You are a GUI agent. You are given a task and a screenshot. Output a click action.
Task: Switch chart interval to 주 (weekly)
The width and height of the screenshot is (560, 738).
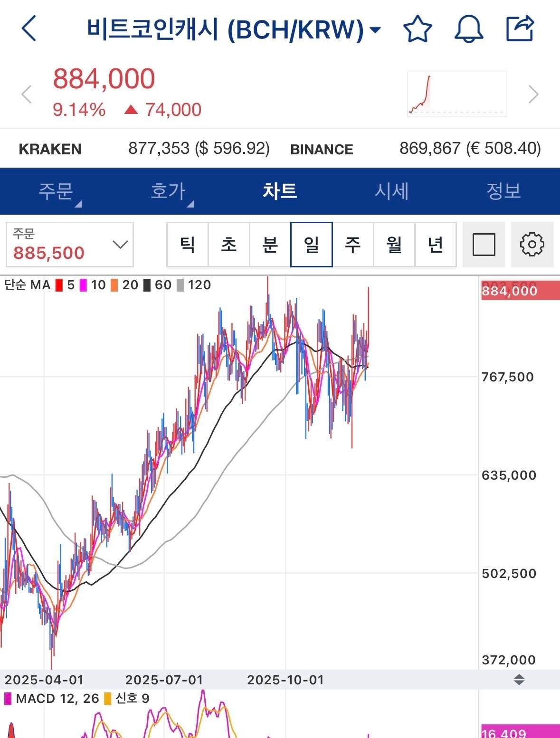352,245
